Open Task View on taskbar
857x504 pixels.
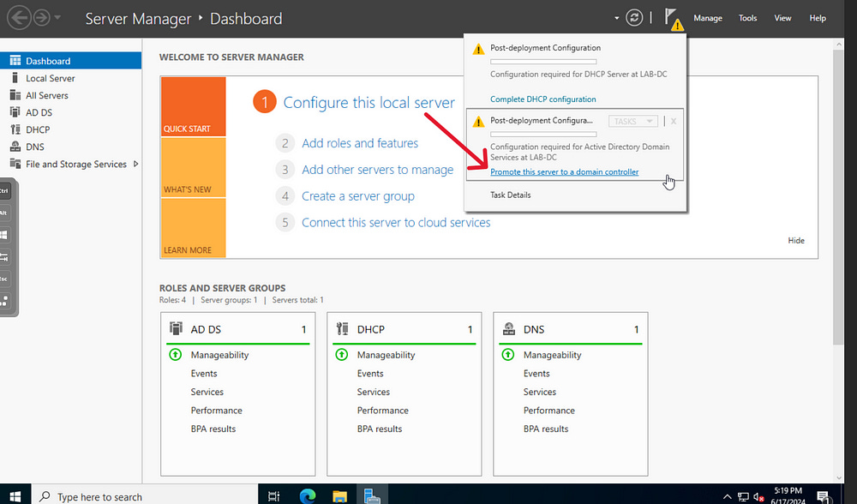click(274, 495)
